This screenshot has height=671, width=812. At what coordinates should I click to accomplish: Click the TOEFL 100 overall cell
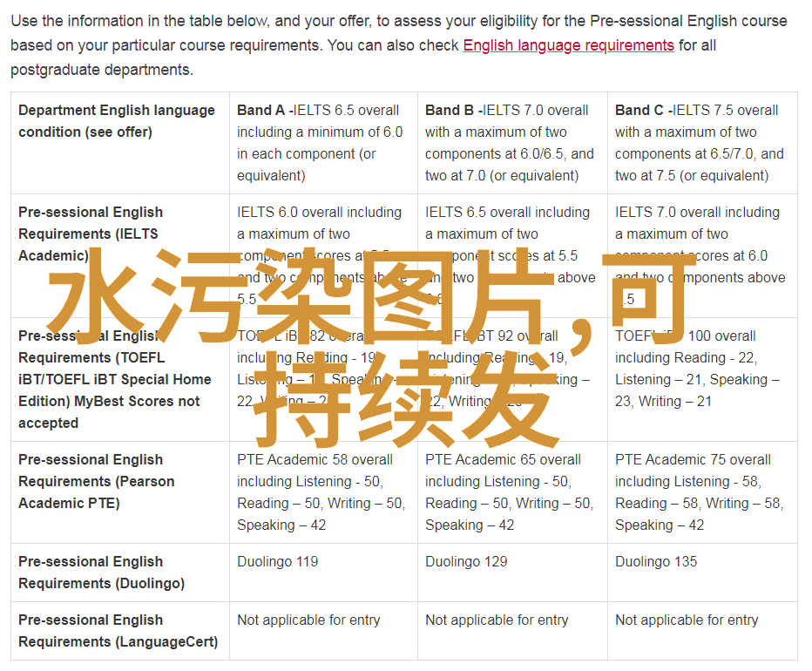[x=702, y=380]
